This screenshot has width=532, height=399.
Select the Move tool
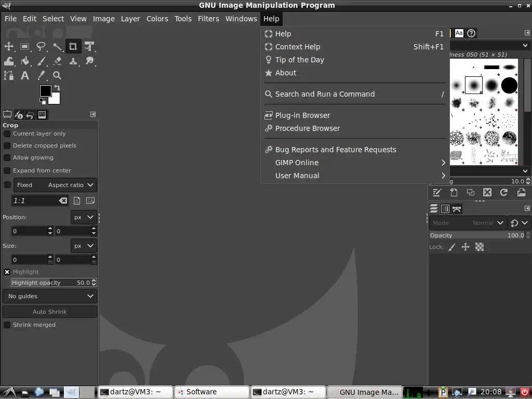[8, 46]
